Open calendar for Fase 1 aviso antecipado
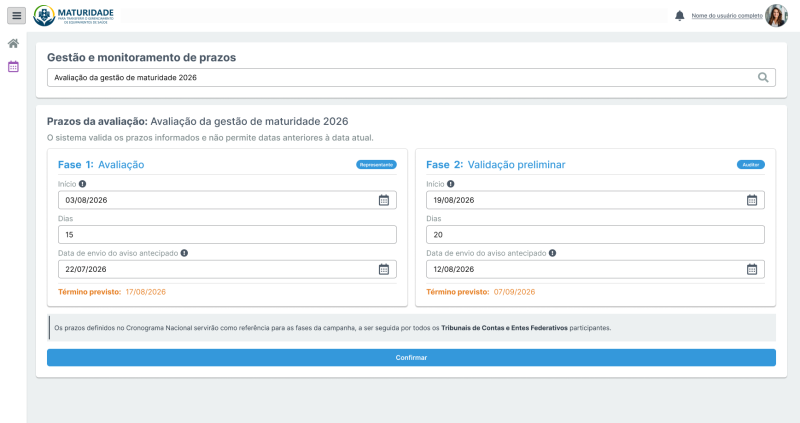Image resolution: width=800 pixels, height=423 pixels. coord(384,269)
